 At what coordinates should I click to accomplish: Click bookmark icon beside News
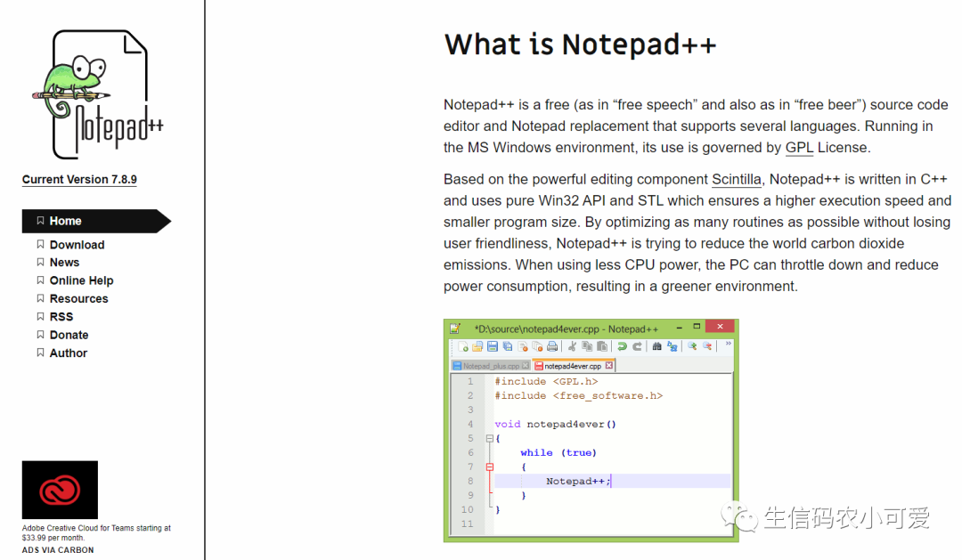[40, 262]
